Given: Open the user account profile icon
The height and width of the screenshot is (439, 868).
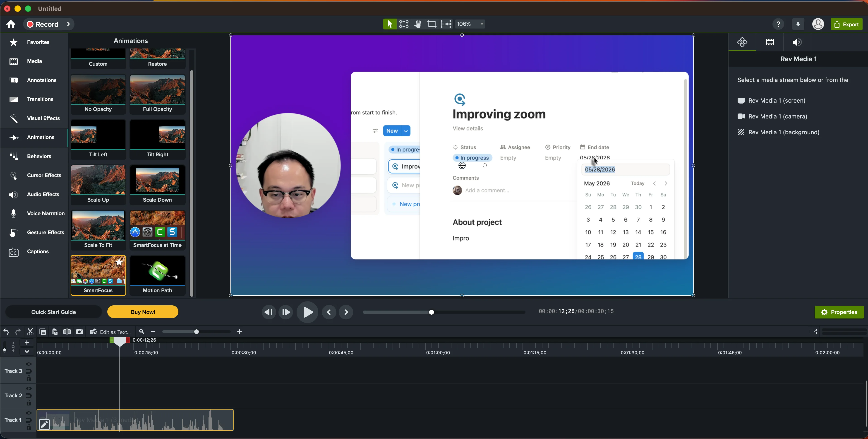Looking at the screenshot, I should pos(818,24).
